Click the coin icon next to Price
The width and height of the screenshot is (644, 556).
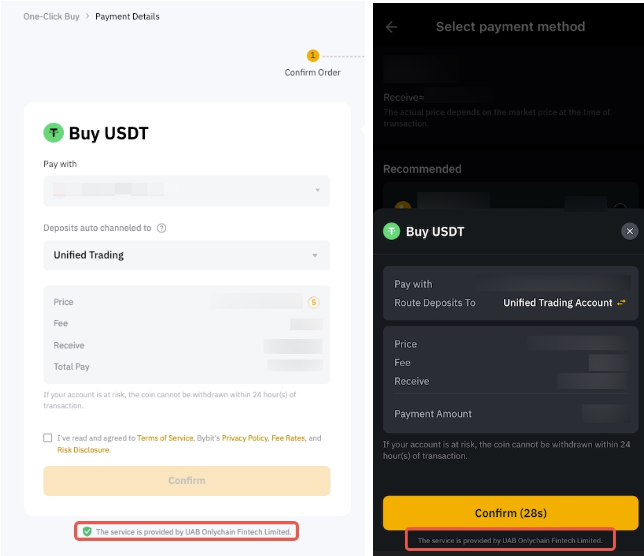pos(313,302)
